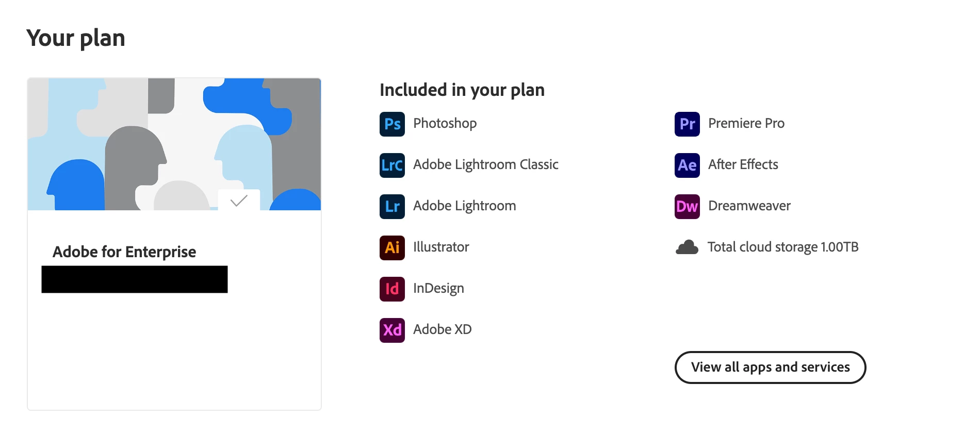Screen dimensions: 980x434
Task: Click the After Effects Ae icon
Action: [x=687, y=165]
